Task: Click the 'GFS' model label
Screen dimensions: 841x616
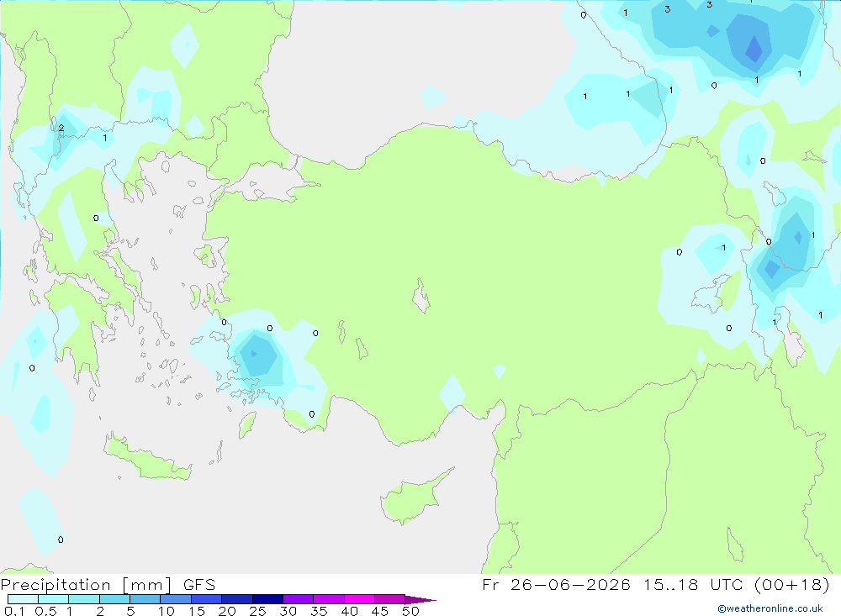Action: [199, 585]
